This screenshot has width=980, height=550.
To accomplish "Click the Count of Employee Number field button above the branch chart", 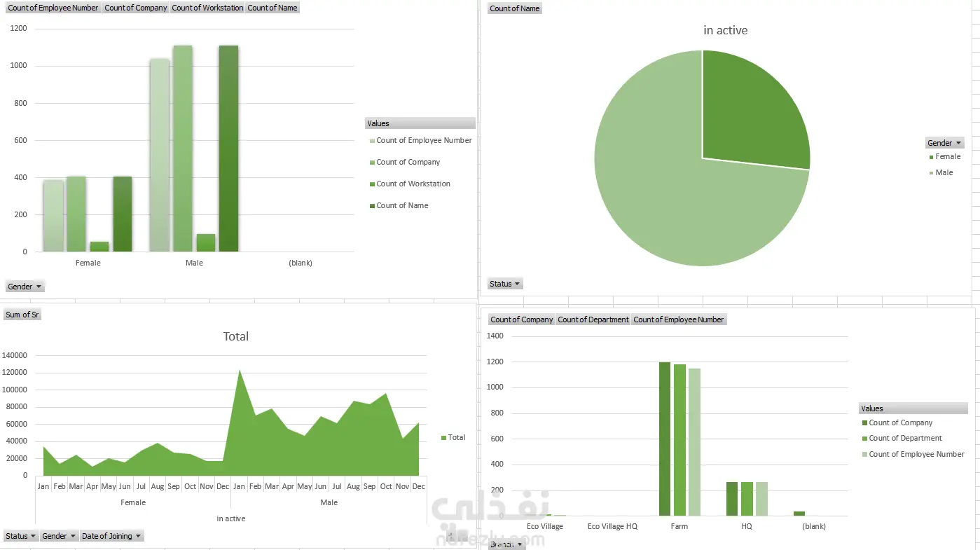I will click(679, 319).
